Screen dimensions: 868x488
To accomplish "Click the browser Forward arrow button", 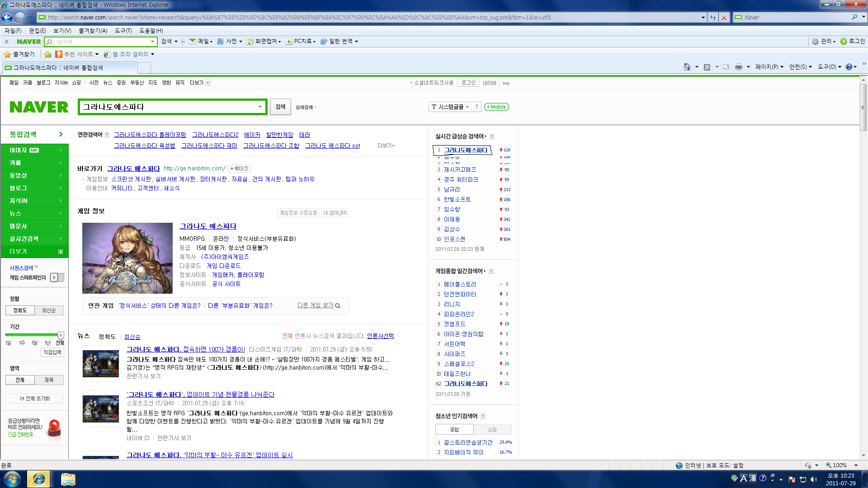I will 20,17.
